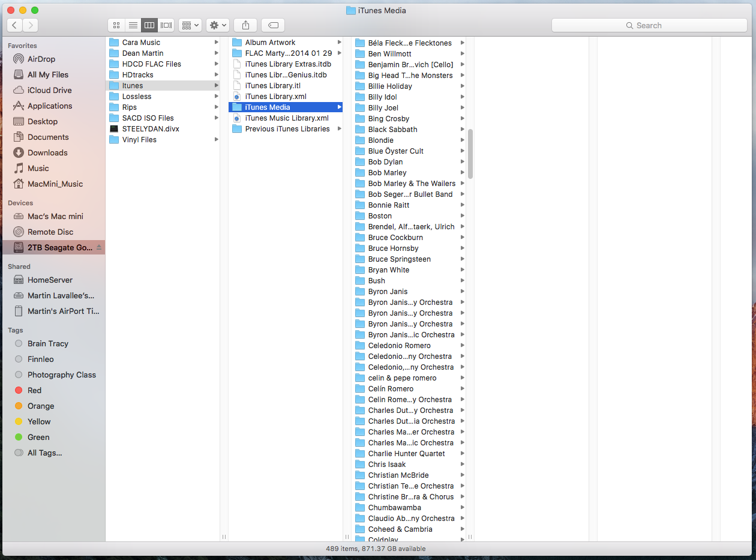The width and height of the screenshot is (756, 560).
Task: Switch to column view in the toolbar
Action: 149,25
